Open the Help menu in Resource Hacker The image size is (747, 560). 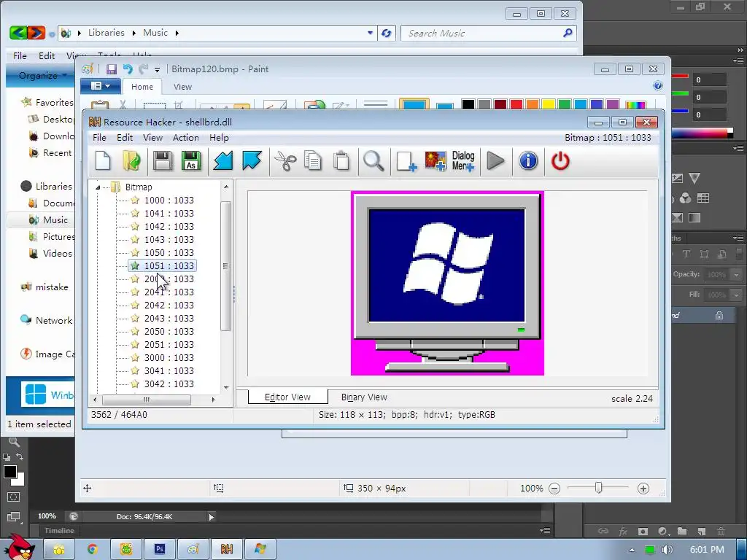tap(219, 138)
